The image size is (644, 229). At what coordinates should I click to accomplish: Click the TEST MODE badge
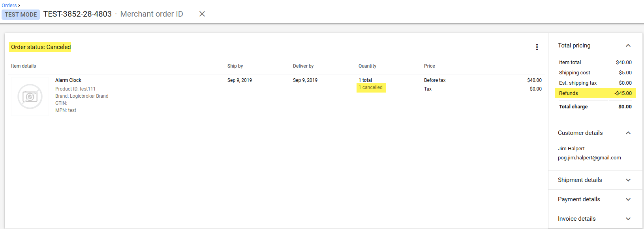tap(21, 15)
